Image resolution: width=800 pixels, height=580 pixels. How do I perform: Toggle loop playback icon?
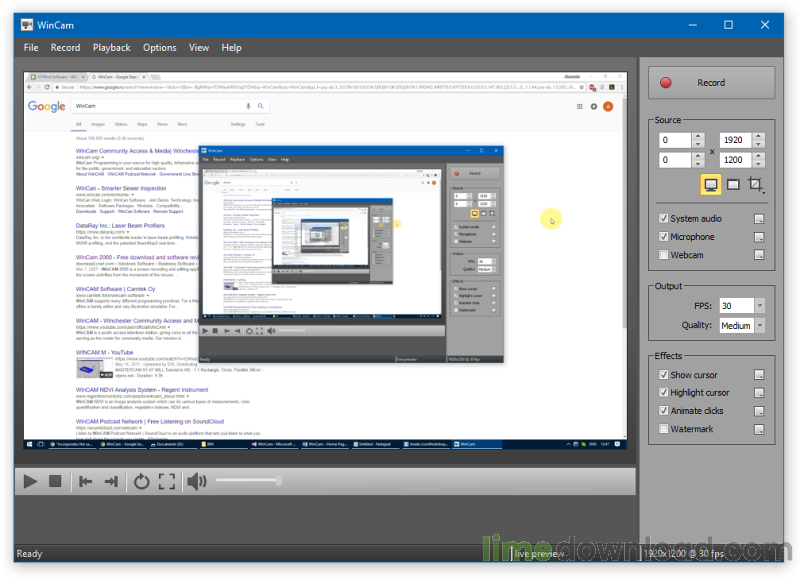pyautogui.click(x=141, y=482)
